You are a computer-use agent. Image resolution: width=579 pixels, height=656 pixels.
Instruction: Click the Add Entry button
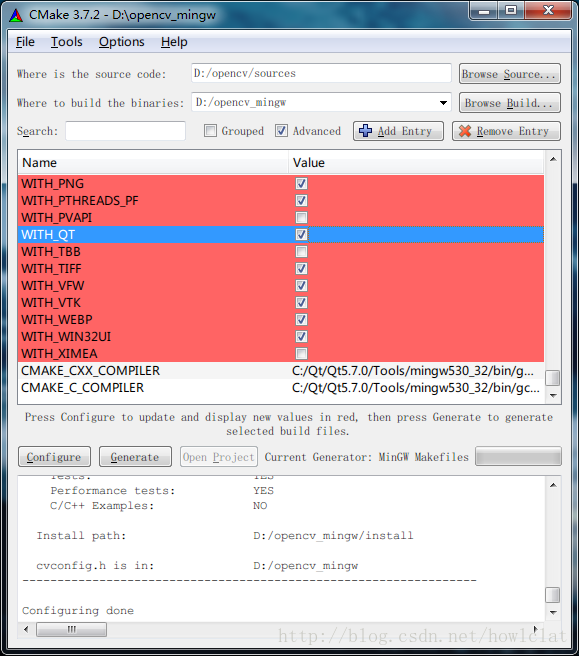(398, 131)
